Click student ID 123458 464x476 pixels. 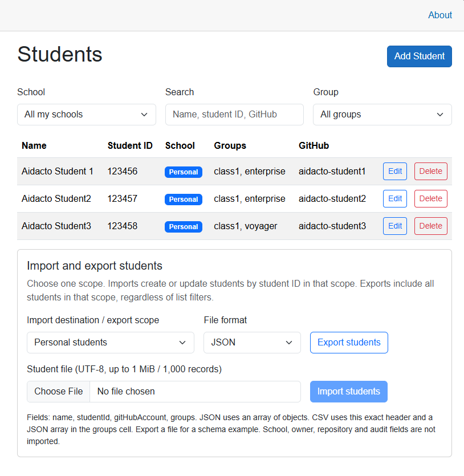(123, 226)
